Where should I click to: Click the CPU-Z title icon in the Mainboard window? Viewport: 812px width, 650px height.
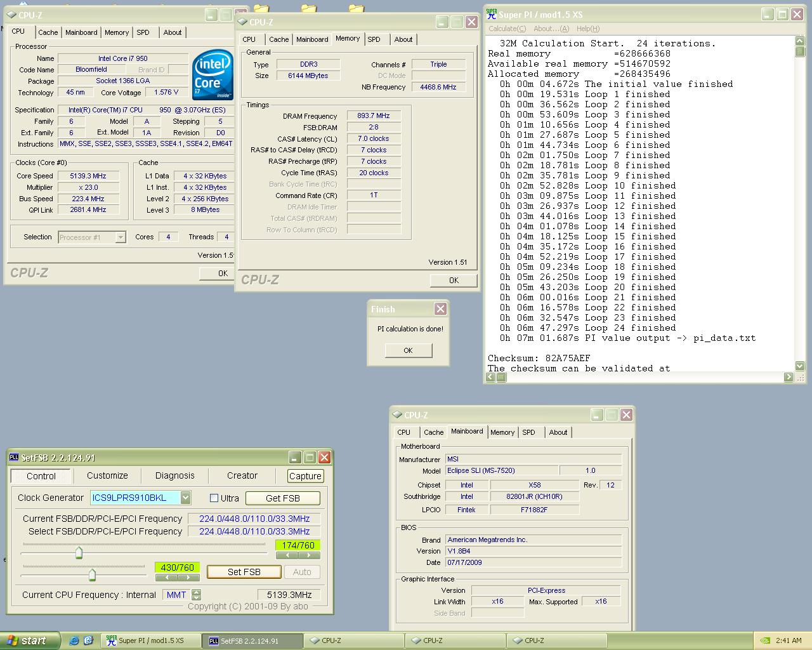(398, 415)
